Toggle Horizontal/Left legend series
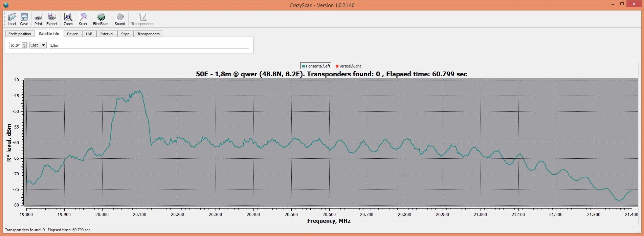The width and height of the screenshot is (644, 236). point(316,66)
